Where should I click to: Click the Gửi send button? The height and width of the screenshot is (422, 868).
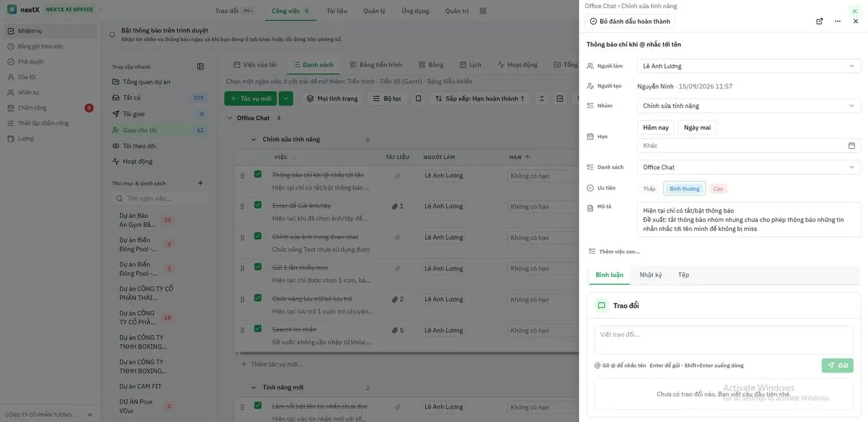[837, 365]
